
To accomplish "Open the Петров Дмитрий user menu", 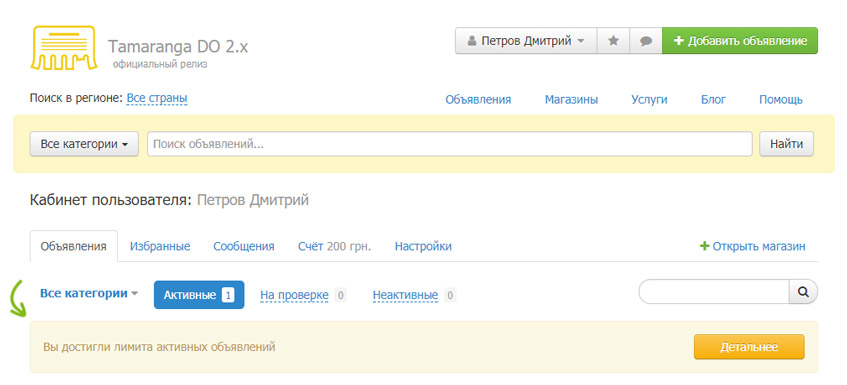I will (526, 40).
